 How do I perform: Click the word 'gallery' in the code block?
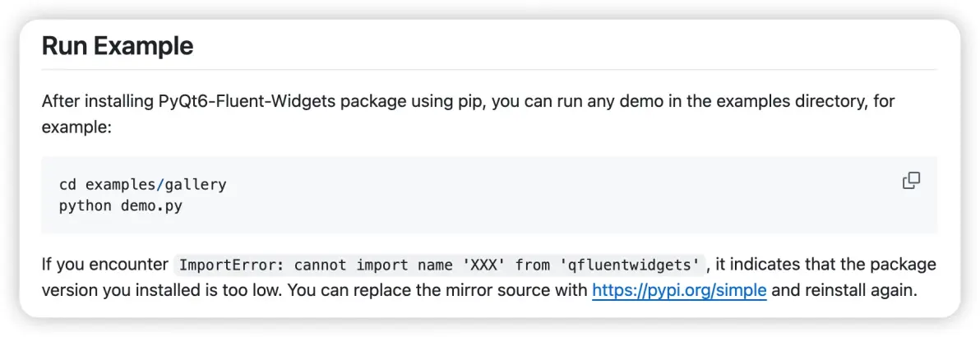click(x=196, y=185)
